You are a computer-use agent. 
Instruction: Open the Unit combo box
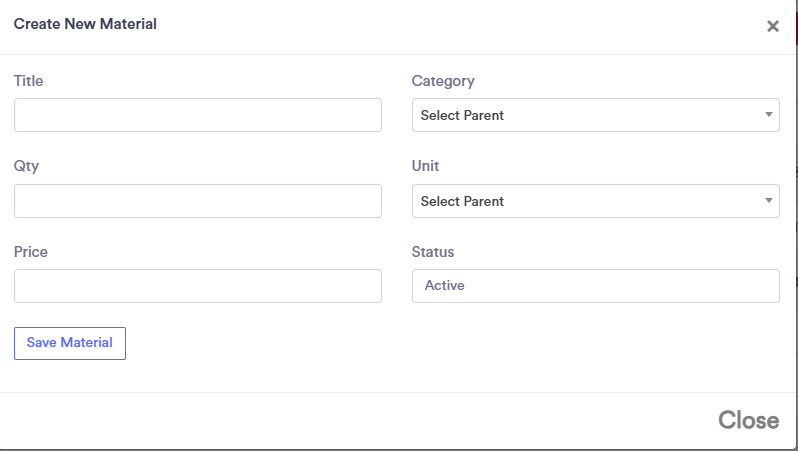[595, 201]
